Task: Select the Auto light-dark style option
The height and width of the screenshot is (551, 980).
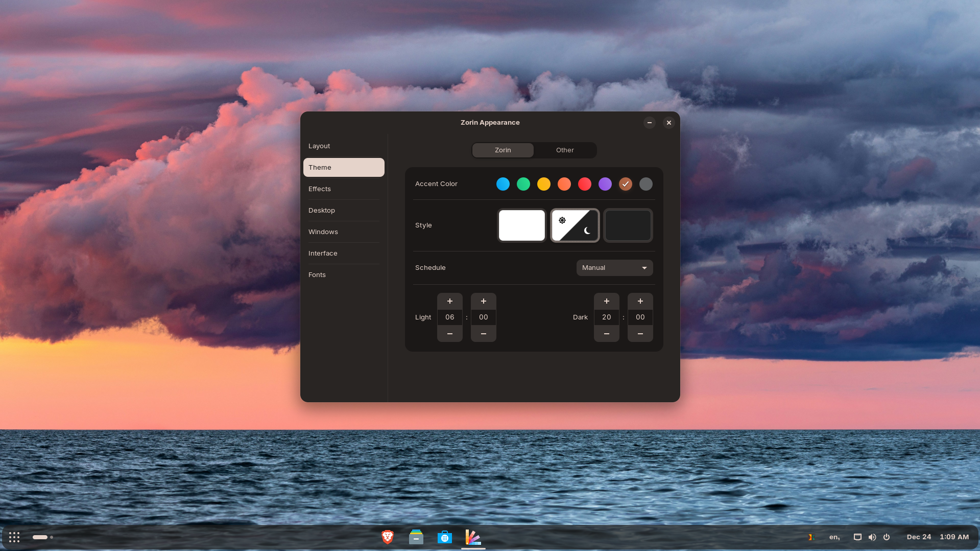Action: 575,225
